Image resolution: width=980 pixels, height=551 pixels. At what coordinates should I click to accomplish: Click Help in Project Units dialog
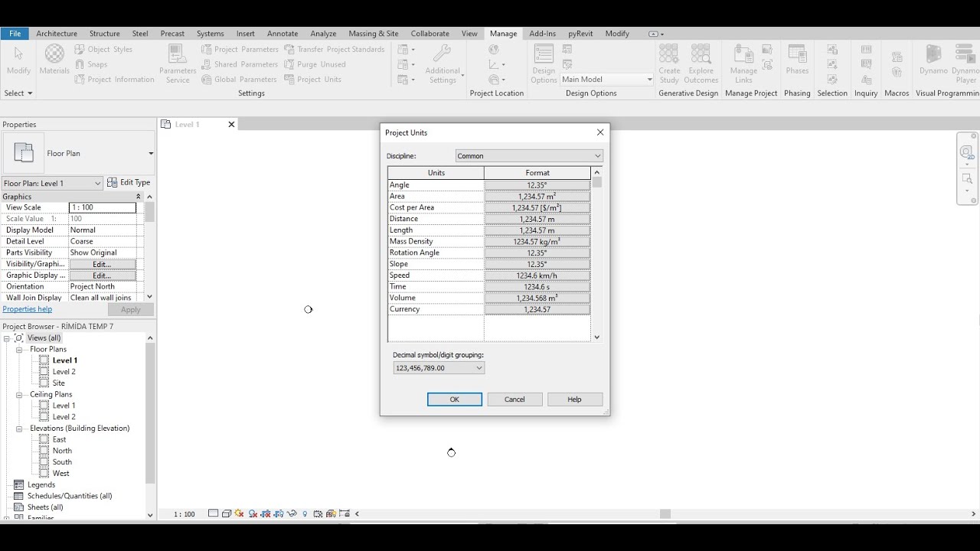(574, 399)
